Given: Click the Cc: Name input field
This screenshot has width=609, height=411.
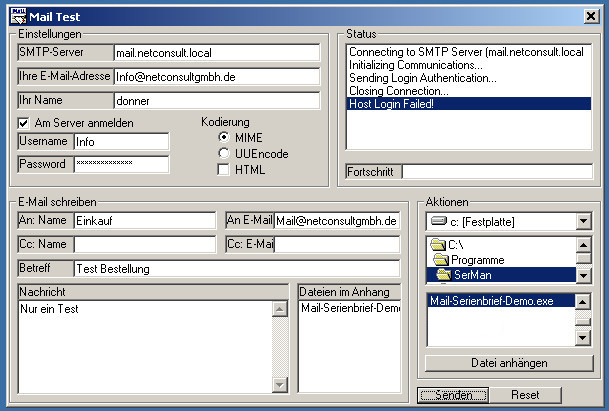Looking at the screenshot, I should point(144,245).
